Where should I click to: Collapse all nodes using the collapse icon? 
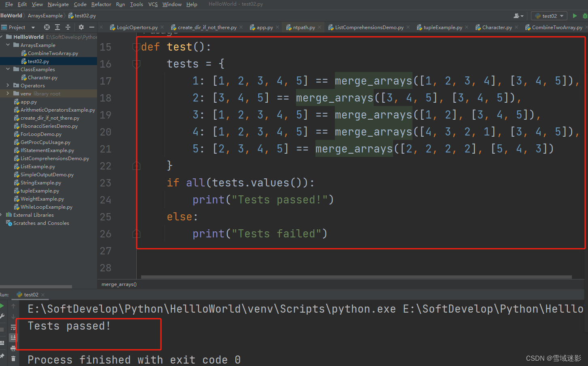[68, 27]
